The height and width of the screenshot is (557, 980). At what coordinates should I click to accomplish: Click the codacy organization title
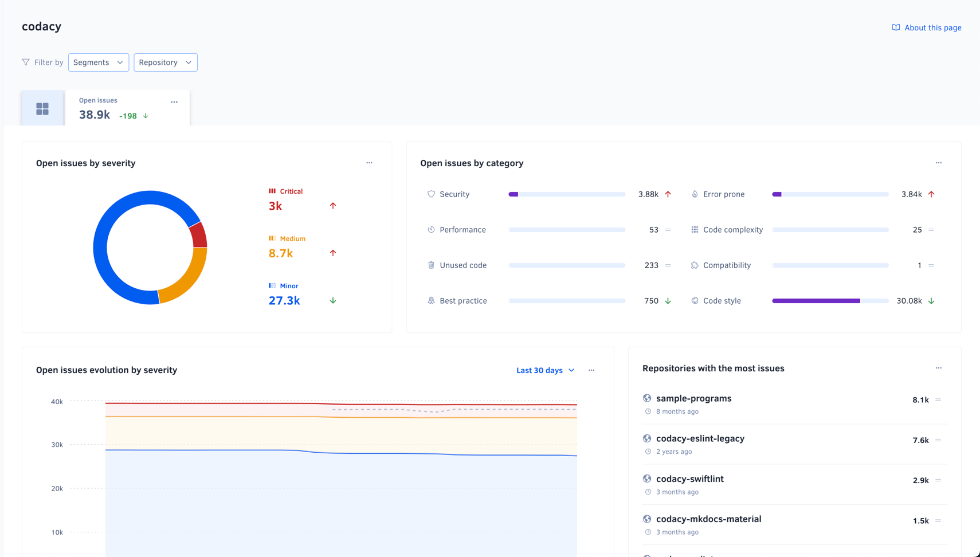coord(41,26)
